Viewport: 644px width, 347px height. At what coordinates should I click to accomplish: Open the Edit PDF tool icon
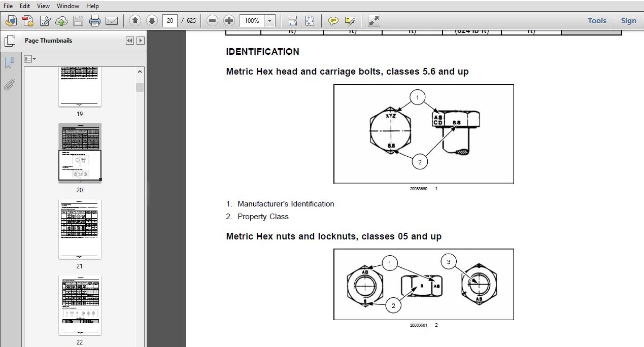click(x=45, y=21)
